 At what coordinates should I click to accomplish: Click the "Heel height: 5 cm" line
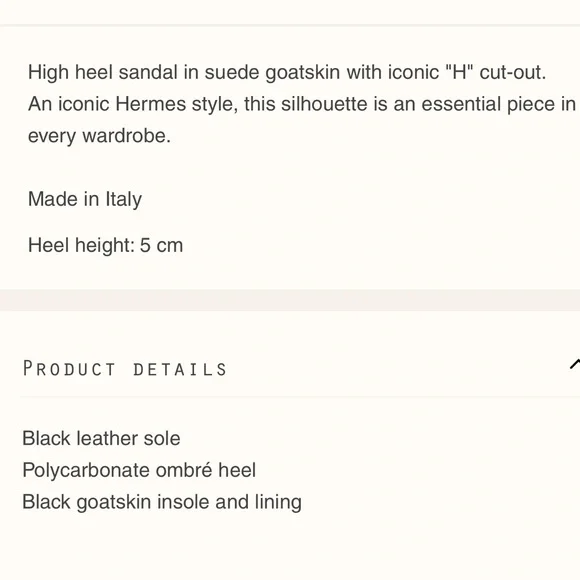click(105, 245)
